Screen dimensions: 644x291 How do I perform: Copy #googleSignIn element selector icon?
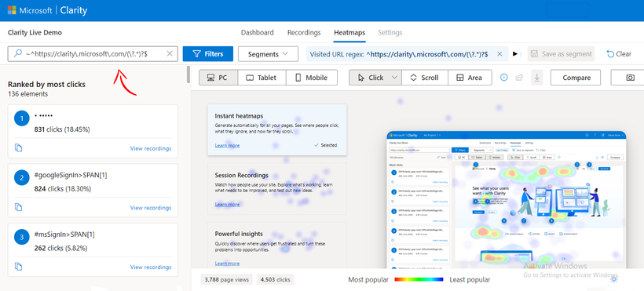(18, 207)
